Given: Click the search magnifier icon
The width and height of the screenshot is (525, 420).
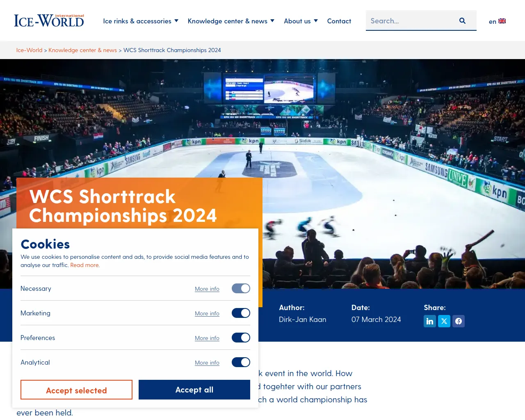Looking at the screenshot, I should coord(462,21).
